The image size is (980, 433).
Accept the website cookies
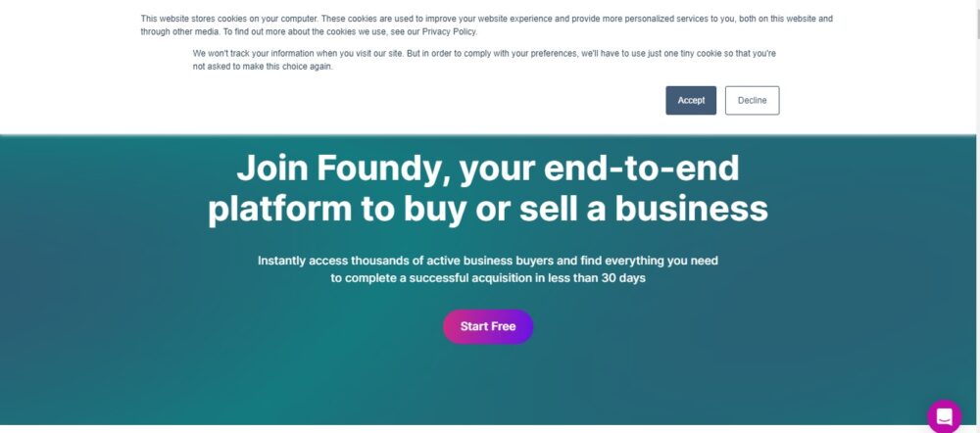click(x=691, y=101)
